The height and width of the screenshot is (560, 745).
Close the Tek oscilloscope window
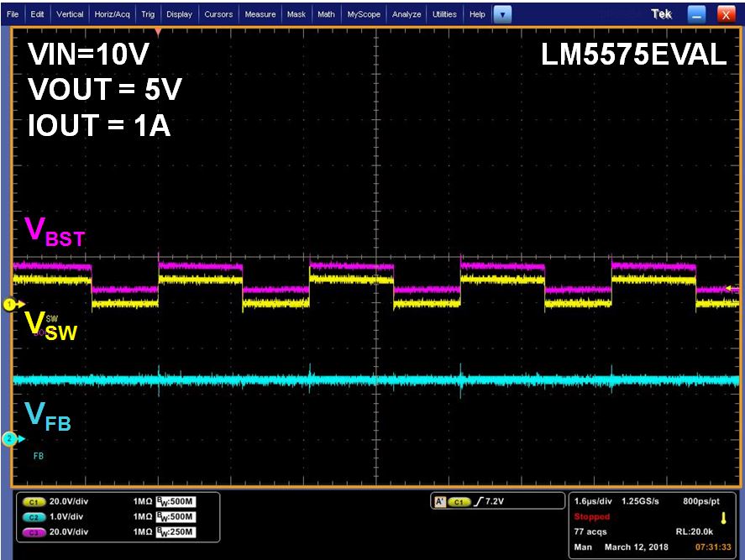point(726,15)
